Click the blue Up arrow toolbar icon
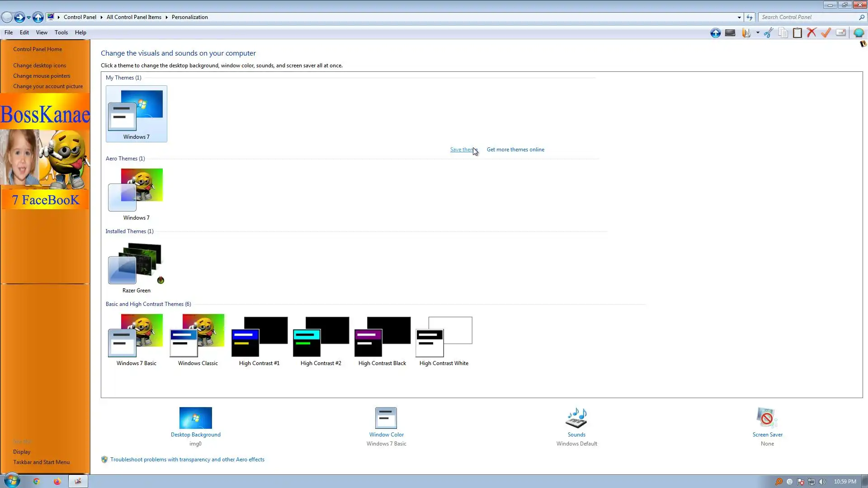The width and height of the screenshot is (868, 488). point(715,33)
